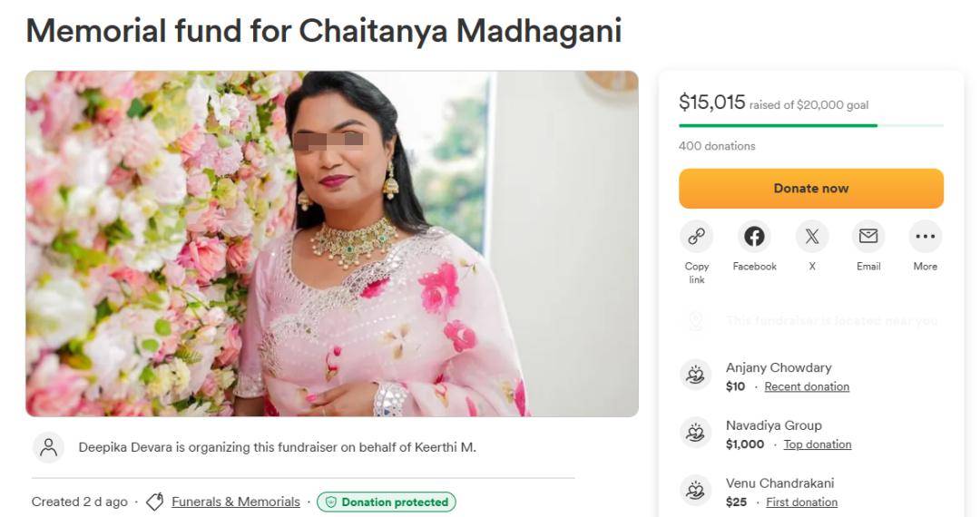Click Donation protected badge

[x=387, y=502]
